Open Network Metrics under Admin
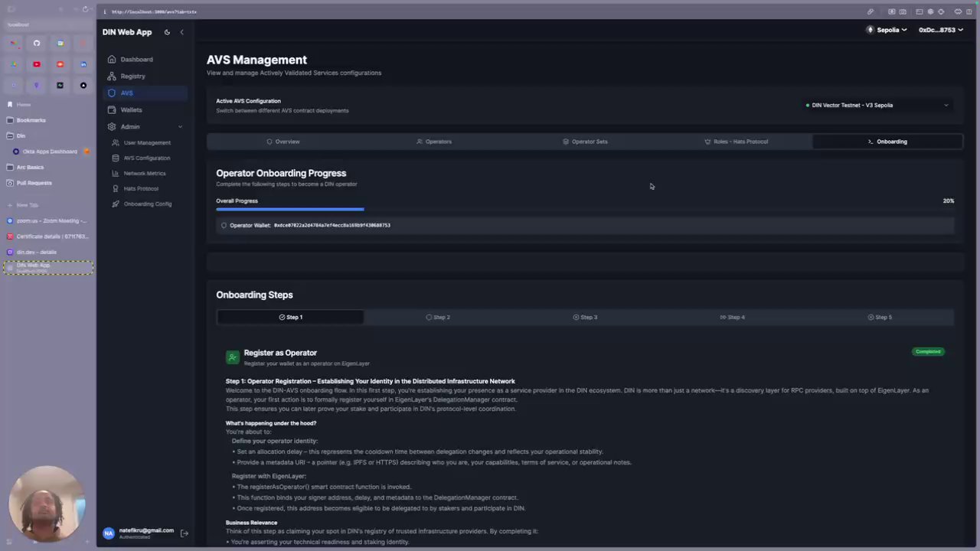Screen dimensions: 980x551 (x=145, y=173)
